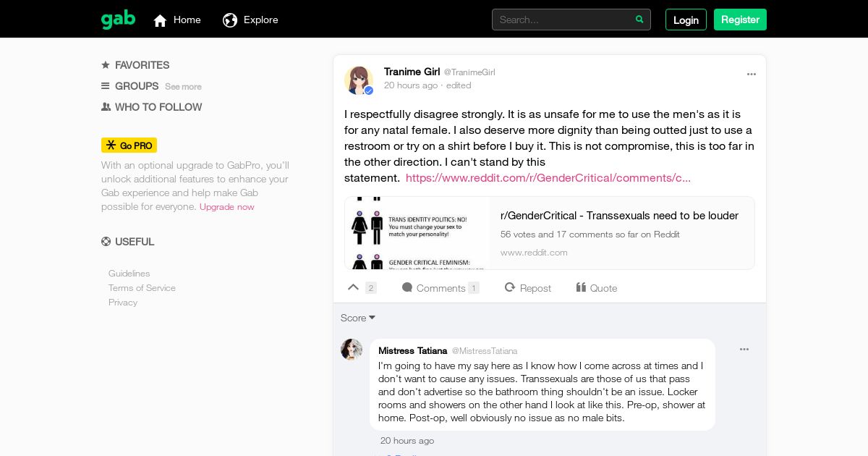Open the GROUPS sidebar section
This screenshot has width=868, height=456.
pos(137,86)
